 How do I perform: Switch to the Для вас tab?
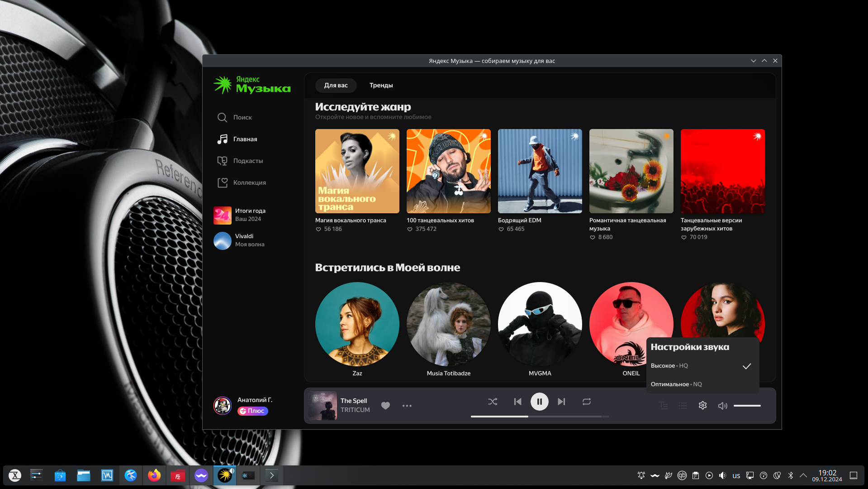pos(336,85)
